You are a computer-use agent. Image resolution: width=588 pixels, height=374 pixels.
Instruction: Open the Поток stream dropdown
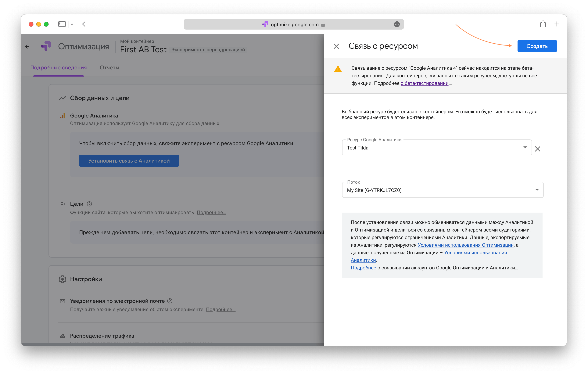(x=443, y=190)
